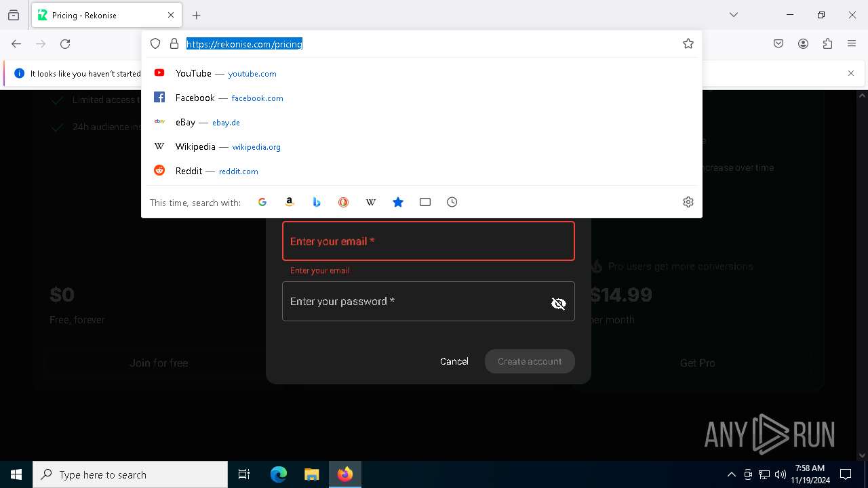Open Task View on taskbar
The image size is (868, 488).
coord(244,474)
